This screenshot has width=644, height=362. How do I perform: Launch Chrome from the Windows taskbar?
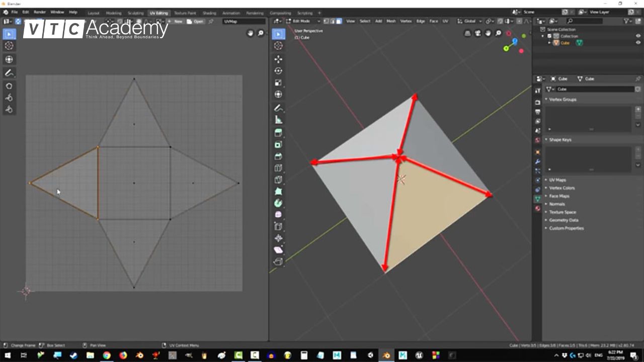107,355
